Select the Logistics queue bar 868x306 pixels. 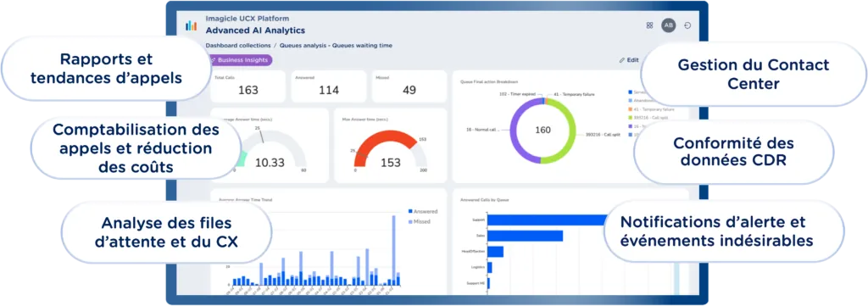(490, 267)
